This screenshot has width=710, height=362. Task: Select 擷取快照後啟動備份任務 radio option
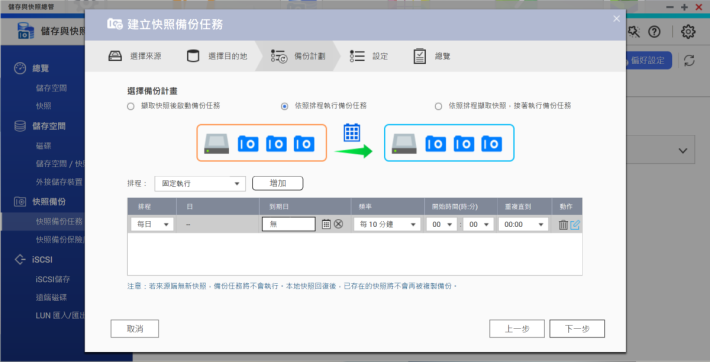click(131, 106)
